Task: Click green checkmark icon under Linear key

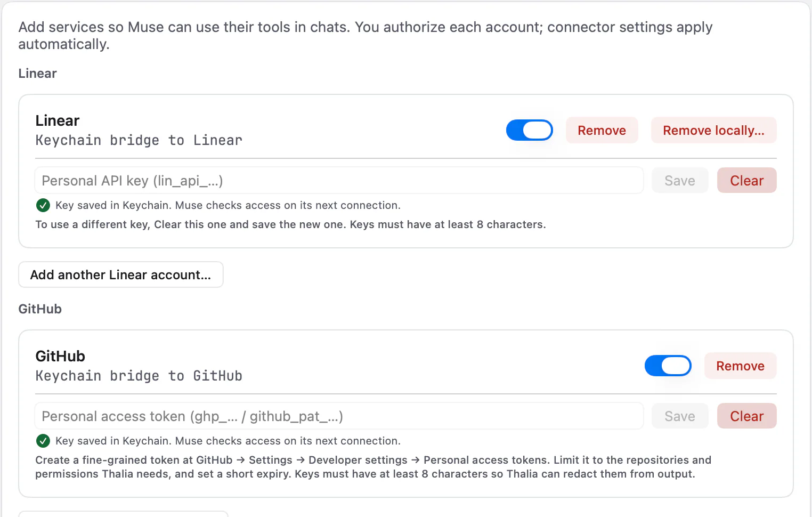Action: point(43,205)
